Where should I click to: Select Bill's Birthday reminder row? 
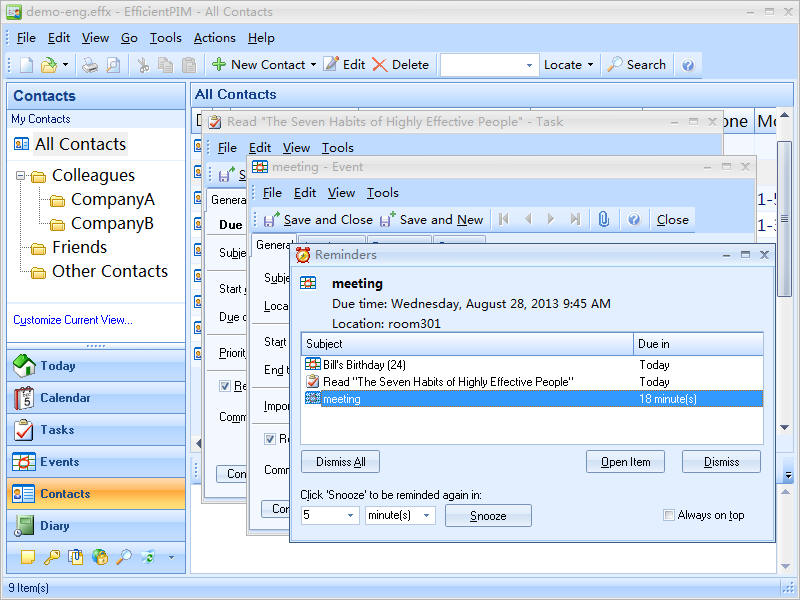364,365
